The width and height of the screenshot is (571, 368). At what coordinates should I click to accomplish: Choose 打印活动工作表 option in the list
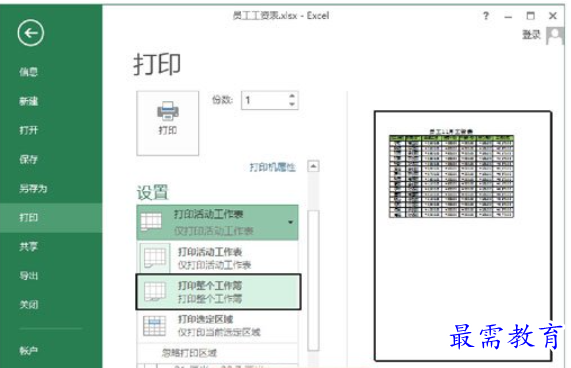click(x=217, y=258)
